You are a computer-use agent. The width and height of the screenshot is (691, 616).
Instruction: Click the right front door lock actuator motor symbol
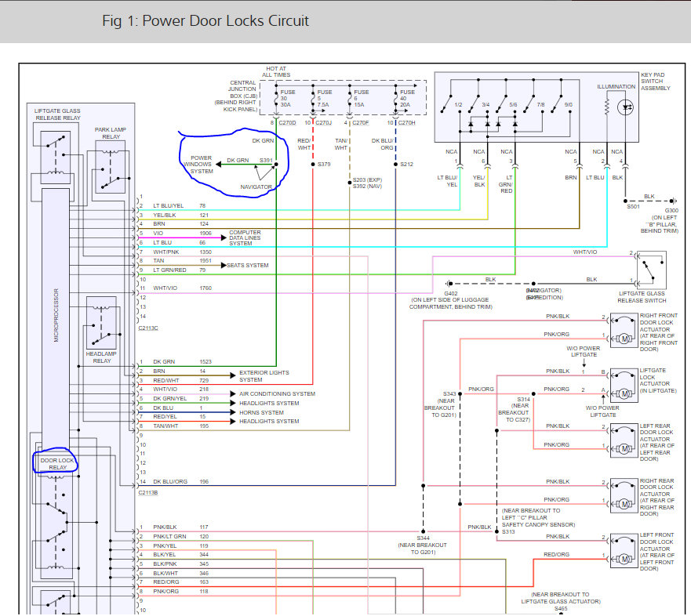pyautogui.click(x=624, y=339)
